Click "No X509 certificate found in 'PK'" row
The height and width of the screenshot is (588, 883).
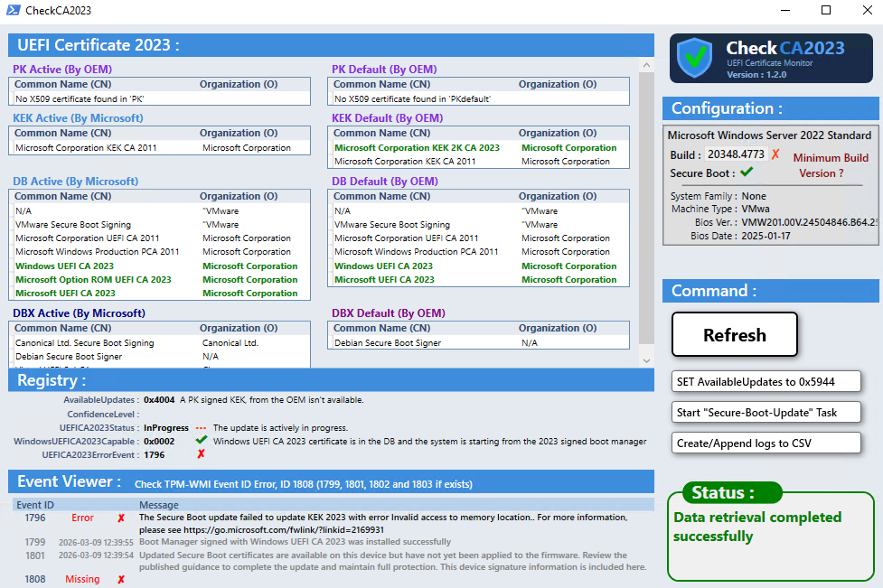pos(159,99)
